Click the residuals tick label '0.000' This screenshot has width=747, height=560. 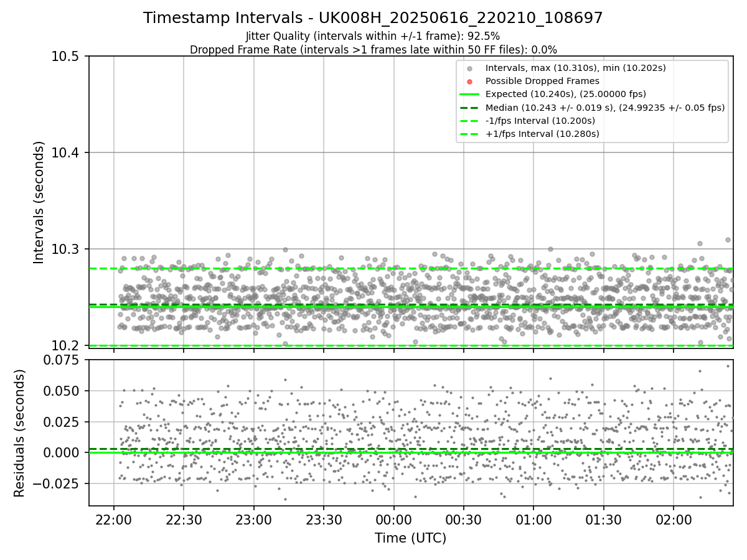coord(62,452)
